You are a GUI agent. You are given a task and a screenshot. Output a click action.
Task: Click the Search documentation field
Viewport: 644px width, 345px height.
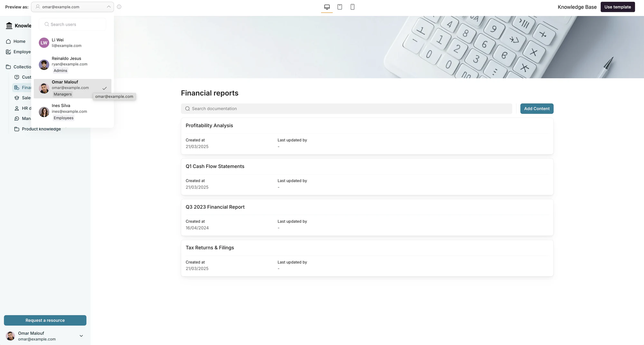point(346,109)
